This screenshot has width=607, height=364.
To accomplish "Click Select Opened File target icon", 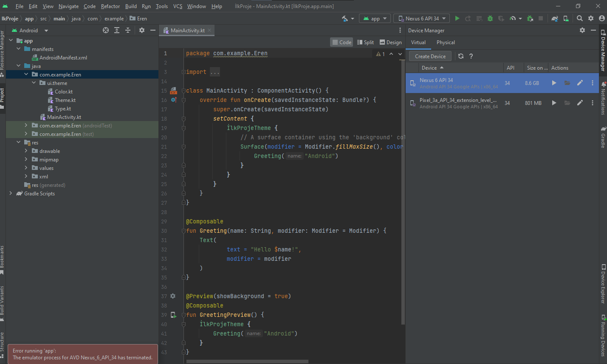I will [106, 30].
